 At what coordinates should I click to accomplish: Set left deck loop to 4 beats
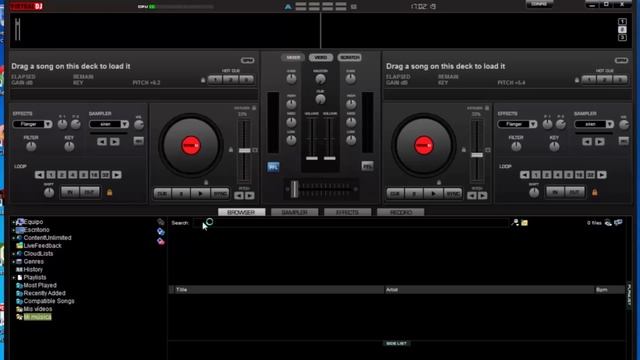tap(73, 175)
